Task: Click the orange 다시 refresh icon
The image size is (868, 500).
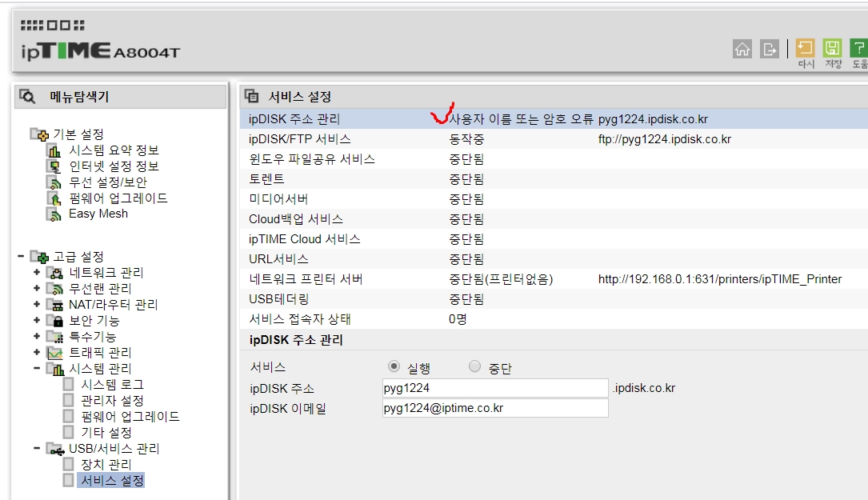Action: pyautogui.click(x=805, y=48)
